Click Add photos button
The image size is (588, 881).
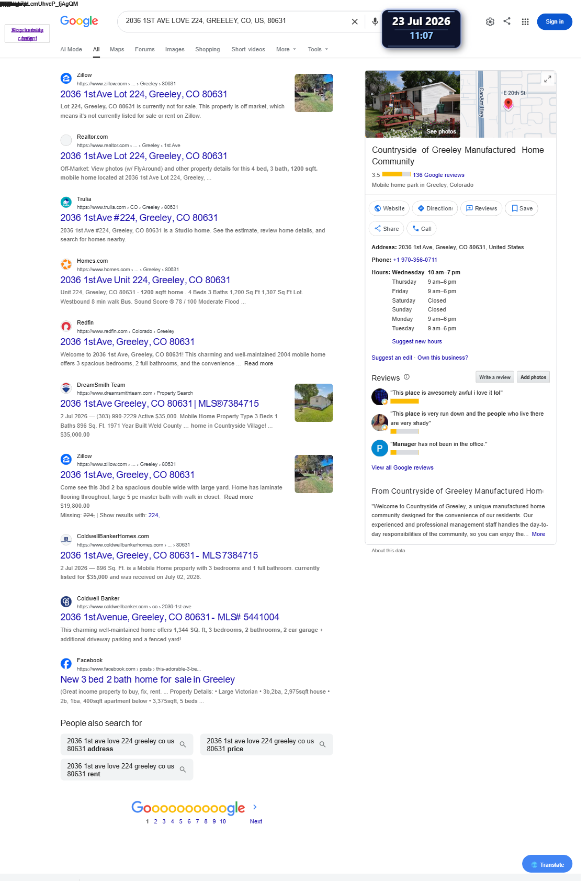click(x=533, y=377)
